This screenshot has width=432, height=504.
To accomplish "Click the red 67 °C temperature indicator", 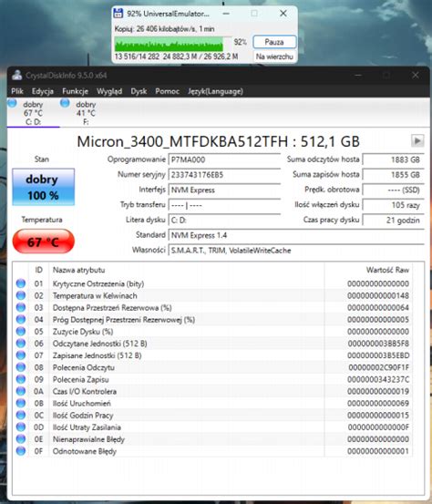I will click(44, 242).
